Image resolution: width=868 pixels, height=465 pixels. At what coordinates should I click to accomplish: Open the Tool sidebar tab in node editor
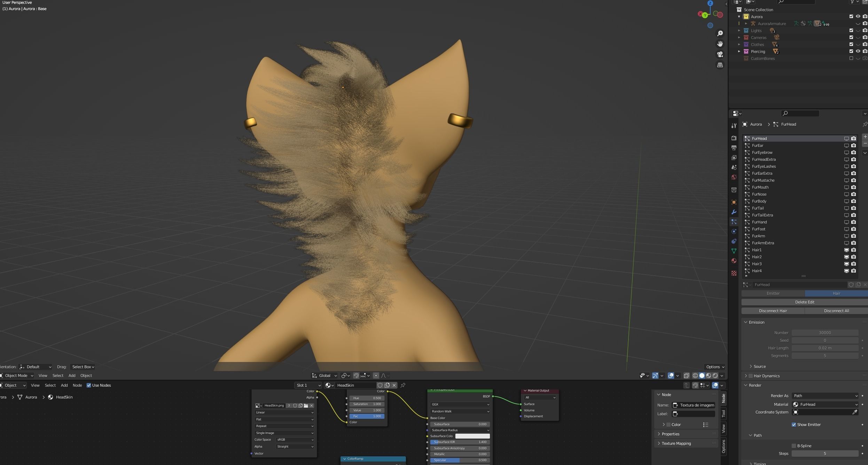(724, 413)
